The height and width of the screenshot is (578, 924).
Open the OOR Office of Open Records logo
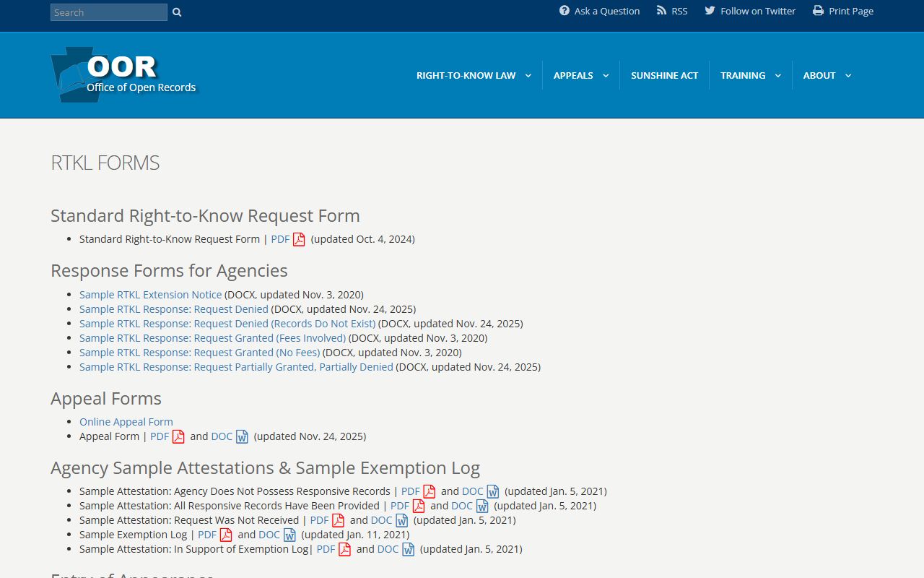pos(123,74)
